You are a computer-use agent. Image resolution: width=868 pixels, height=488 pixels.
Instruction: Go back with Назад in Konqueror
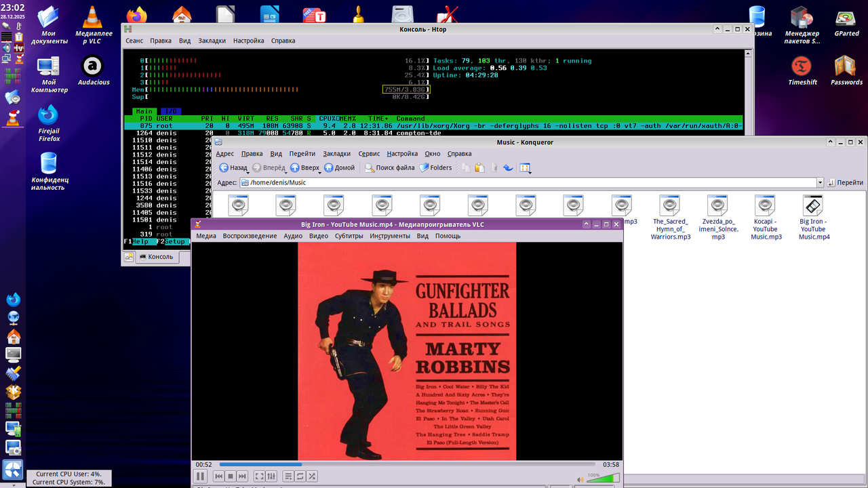point(233,167)
